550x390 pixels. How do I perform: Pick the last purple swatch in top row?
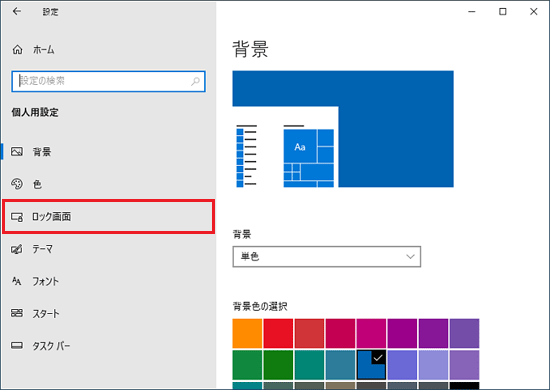[464, 333]
